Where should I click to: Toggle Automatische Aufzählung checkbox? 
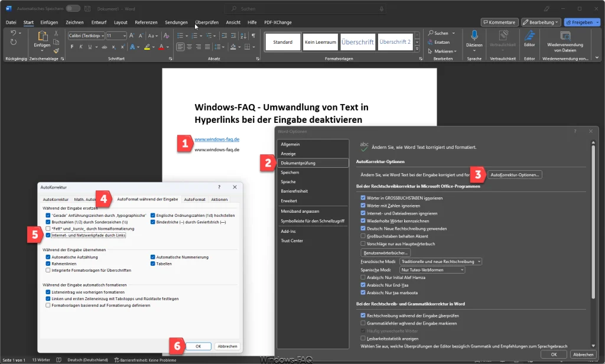click(x=48, y=257)
